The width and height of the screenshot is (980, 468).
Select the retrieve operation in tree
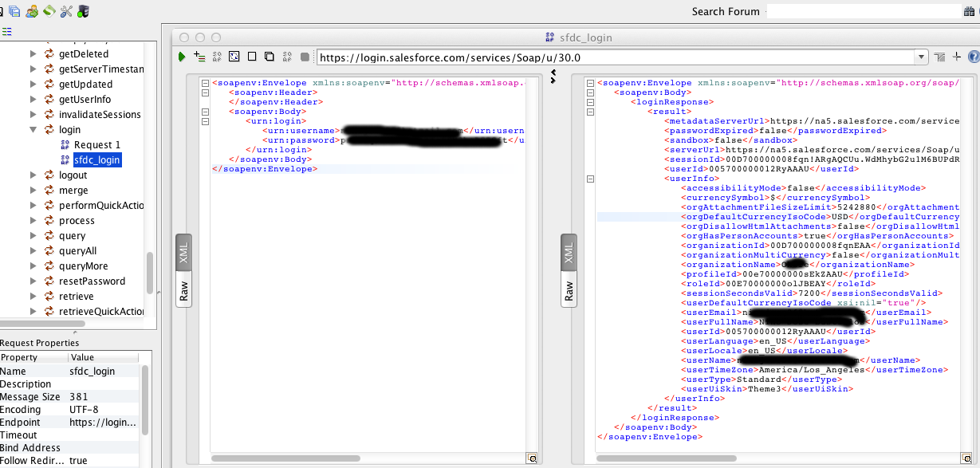coord(77,297)
